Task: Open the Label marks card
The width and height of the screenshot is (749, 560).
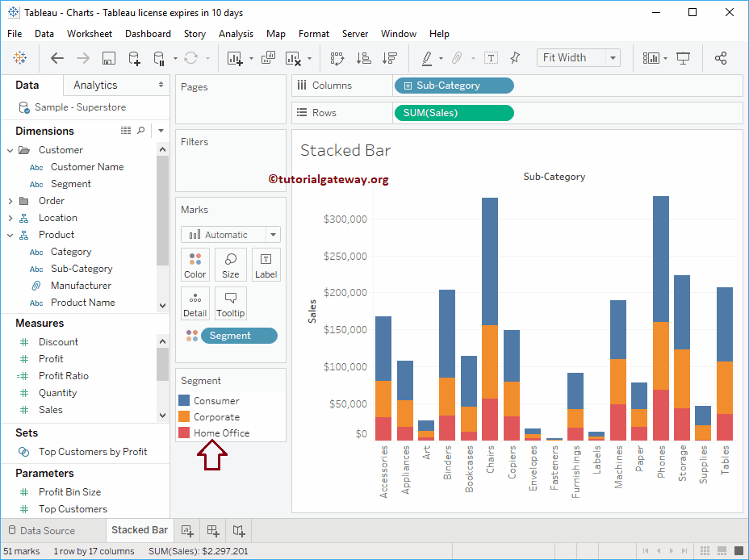Action: pos(266,265)
